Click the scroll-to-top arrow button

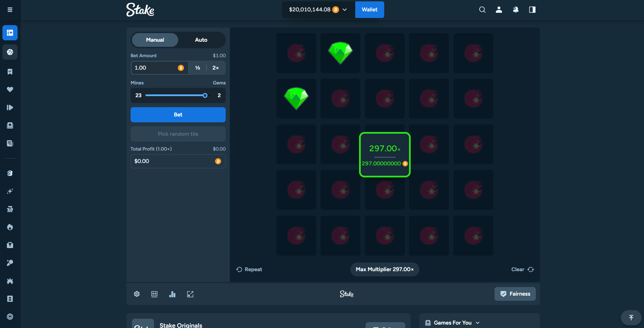[x=631, y=318]
